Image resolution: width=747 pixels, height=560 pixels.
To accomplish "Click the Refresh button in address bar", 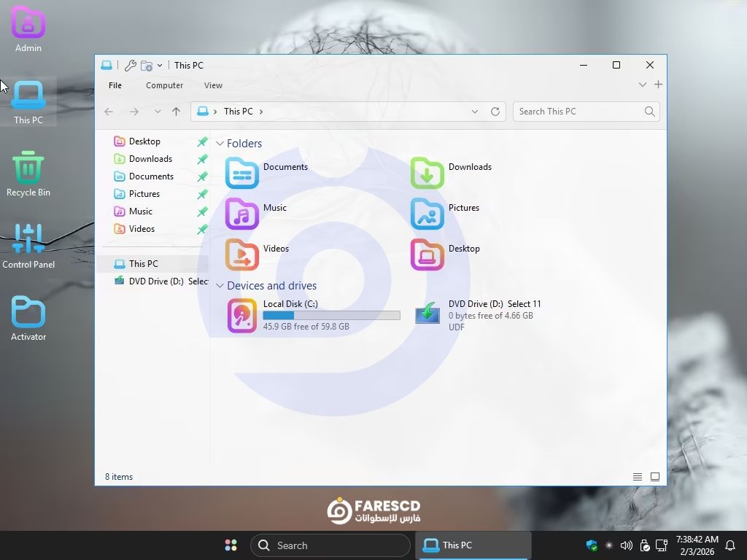I will (x=495, y=112).
